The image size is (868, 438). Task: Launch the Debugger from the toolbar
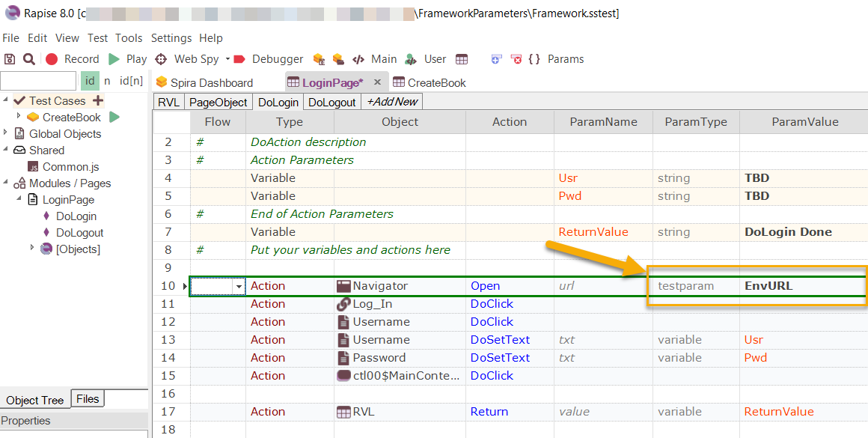pos(268,59)
